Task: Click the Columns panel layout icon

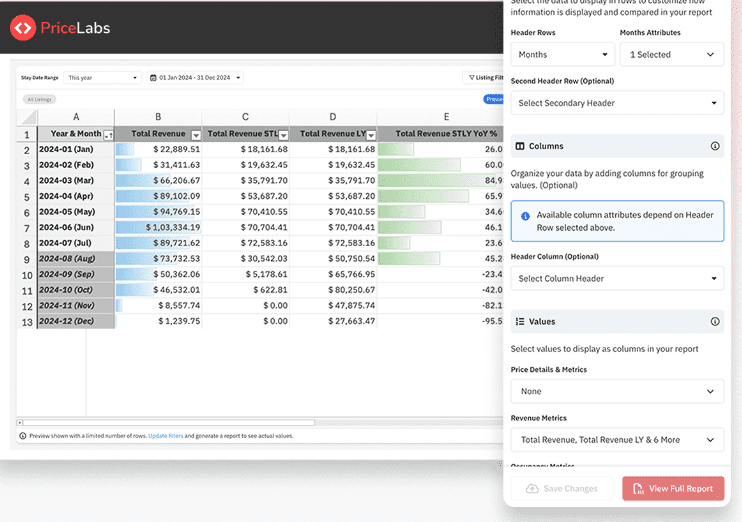Action: [x=520, y=146]
